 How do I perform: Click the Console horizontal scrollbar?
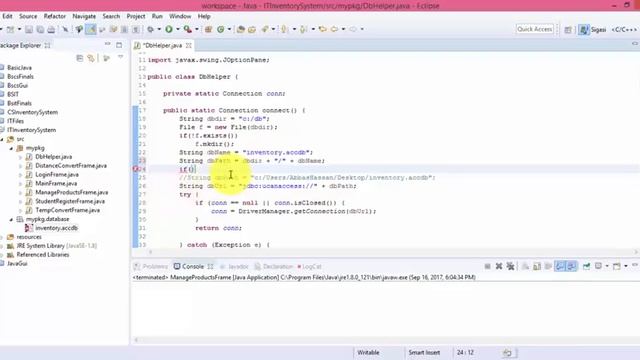386,339
